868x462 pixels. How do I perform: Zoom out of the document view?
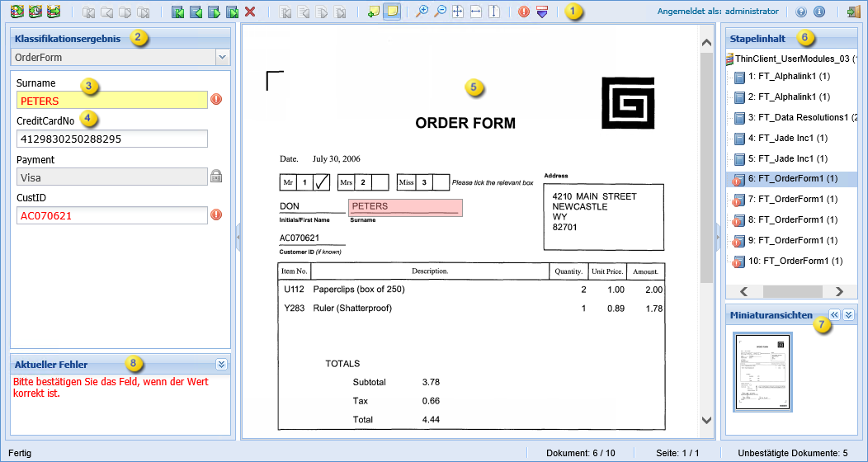click(440, 12)
